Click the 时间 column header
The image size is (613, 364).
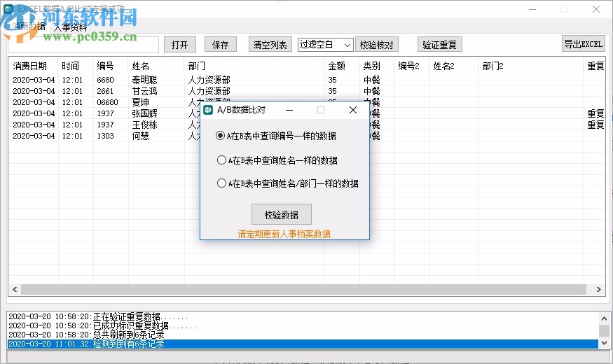(76, 66)
